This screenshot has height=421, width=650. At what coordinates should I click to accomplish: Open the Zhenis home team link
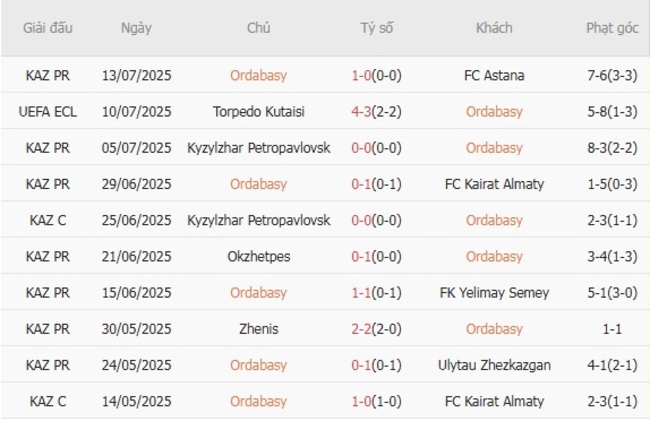coord(258,329)
